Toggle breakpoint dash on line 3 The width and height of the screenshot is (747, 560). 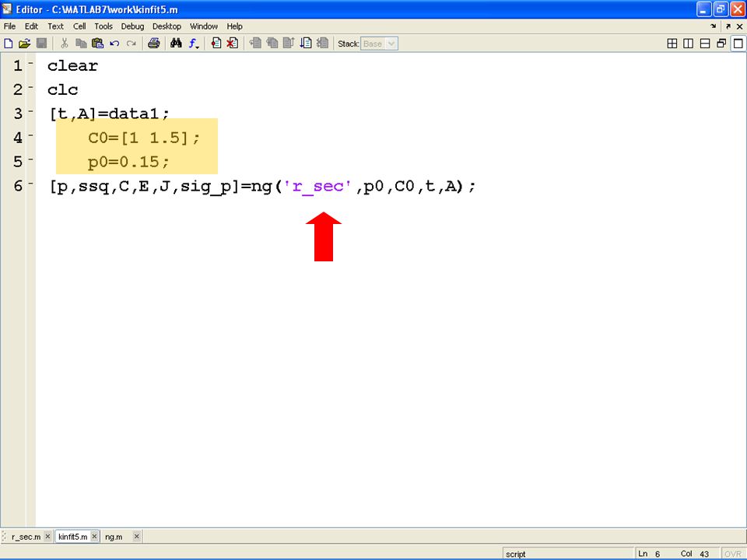30,111
